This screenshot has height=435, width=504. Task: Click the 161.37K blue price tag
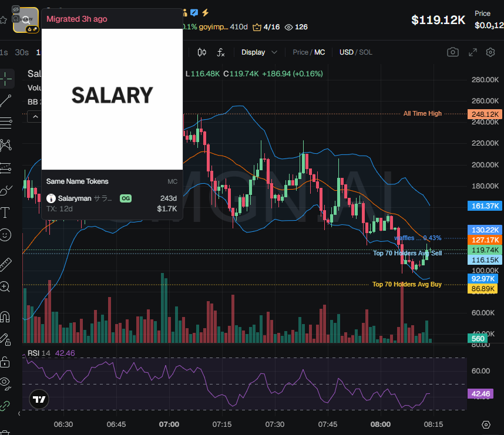[x=485, y=206]
